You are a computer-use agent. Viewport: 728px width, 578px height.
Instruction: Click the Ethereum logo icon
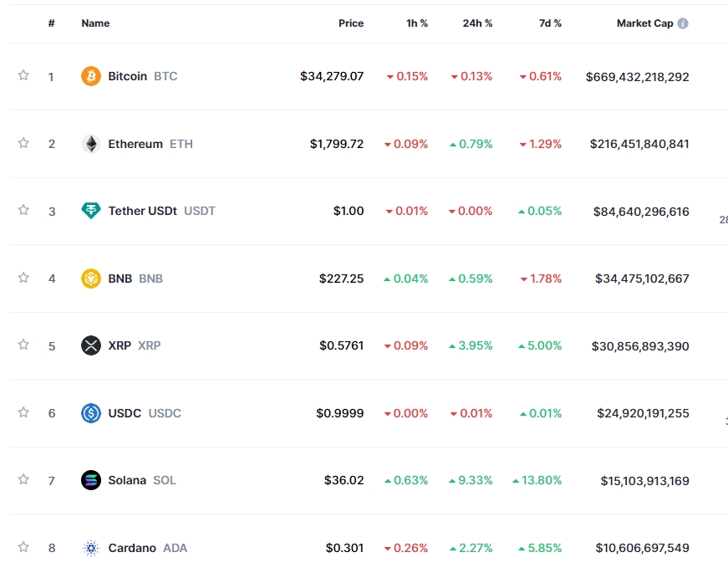(90, 144)
